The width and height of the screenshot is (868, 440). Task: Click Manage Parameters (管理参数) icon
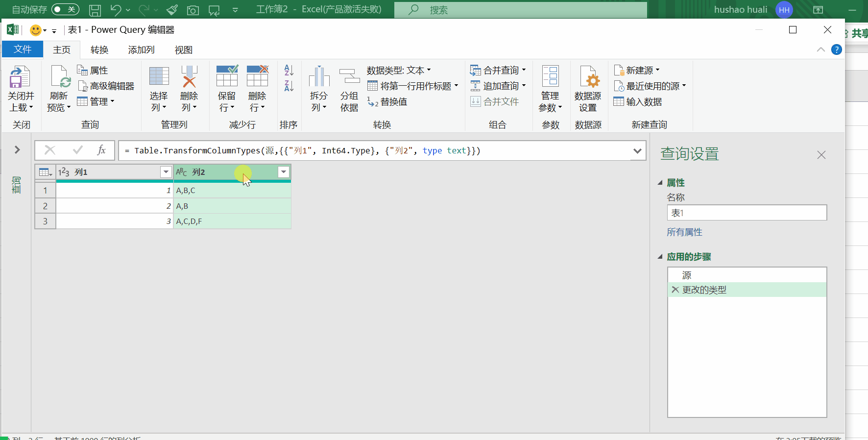coord(550,77)
